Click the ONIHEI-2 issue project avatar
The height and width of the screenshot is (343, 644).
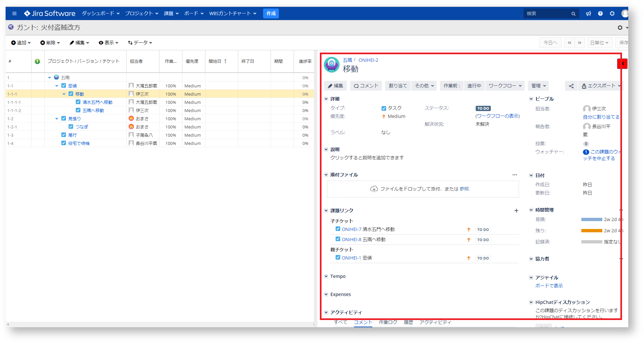click(x=332, y=64)
